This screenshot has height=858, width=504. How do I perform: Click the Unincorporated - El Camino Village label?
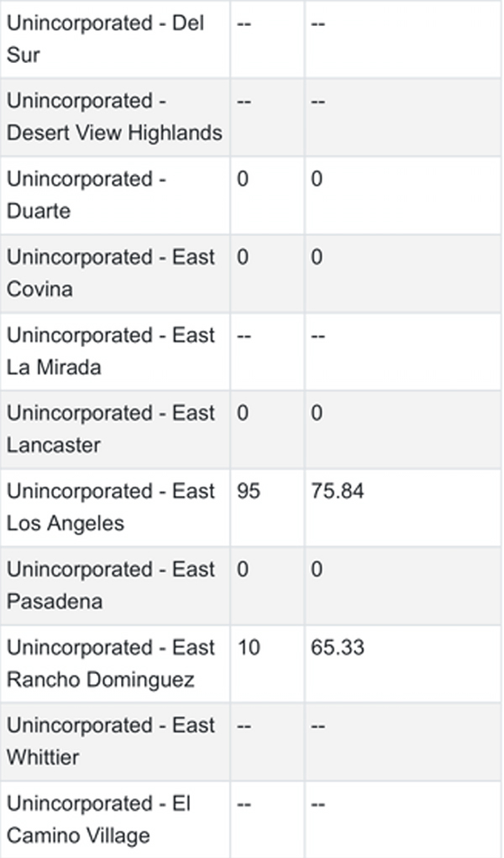coord(98,819)
